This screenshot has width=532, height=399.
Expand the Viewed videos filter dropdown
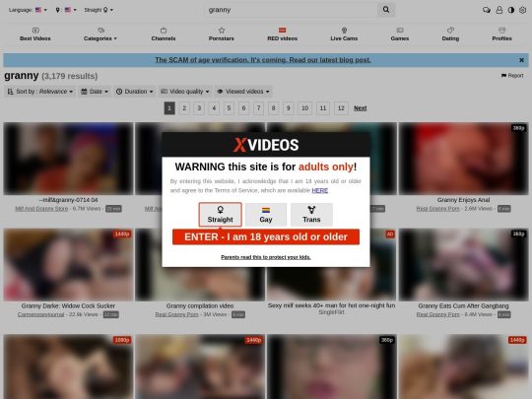tap(243, 92)
